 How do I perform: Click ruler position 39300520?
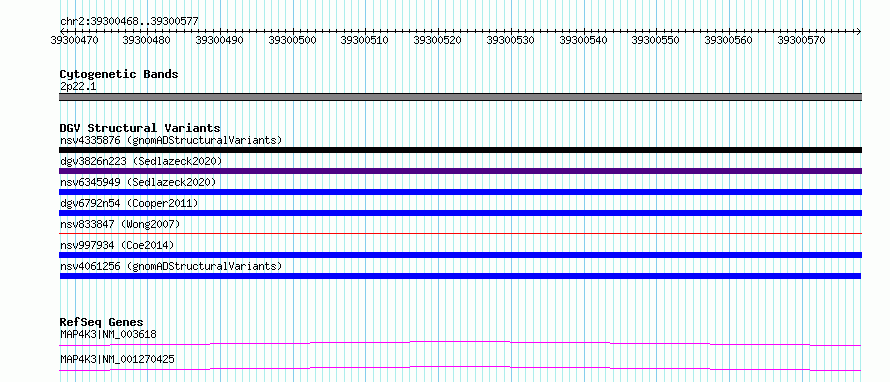[x=438, y=41]
